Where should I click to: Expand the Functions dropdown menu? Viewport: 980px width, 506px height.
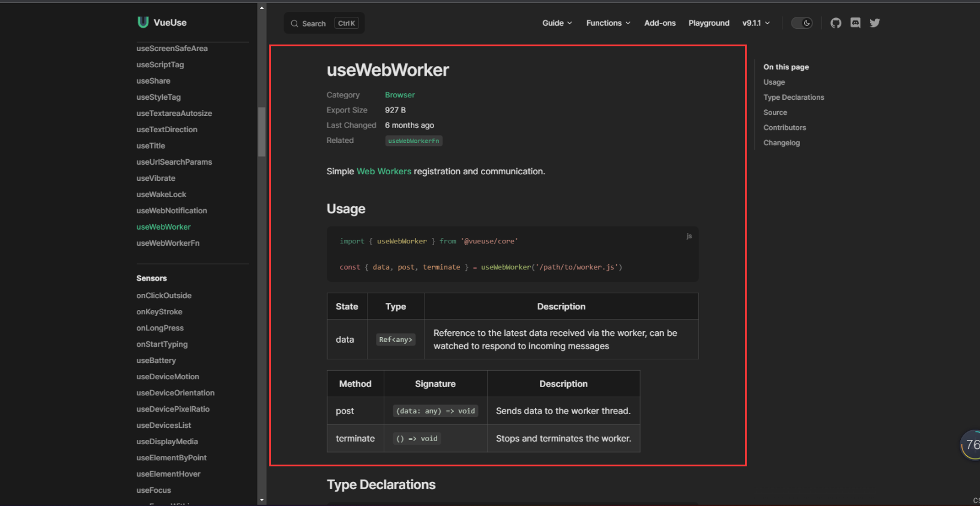pos(608,23)
